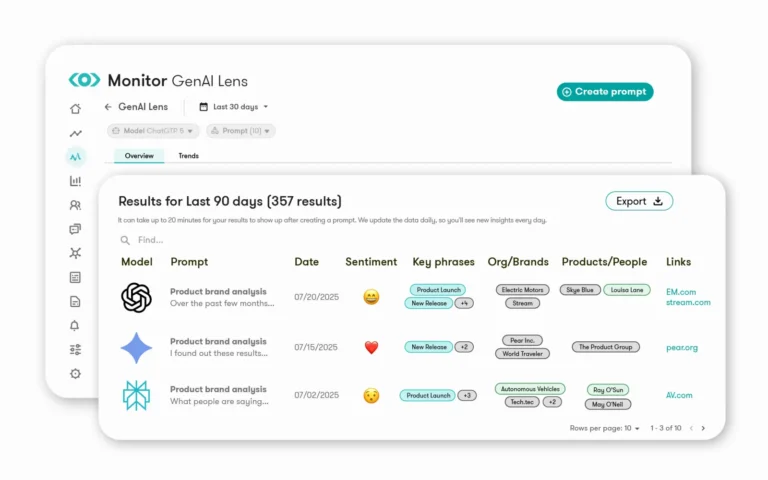768x480 pixels.
Task: Open the AV.com link
Action: pyautogui.click(x=679, y=395)
